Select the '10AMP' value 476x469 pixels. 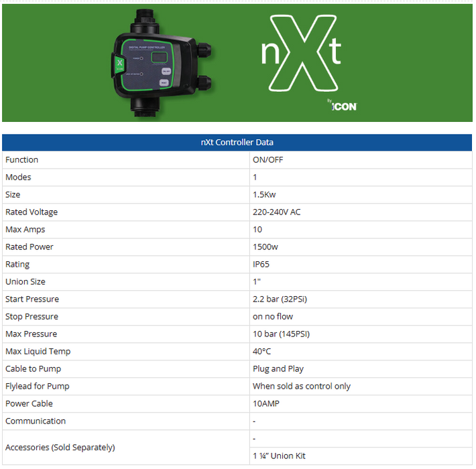(266, 404)
